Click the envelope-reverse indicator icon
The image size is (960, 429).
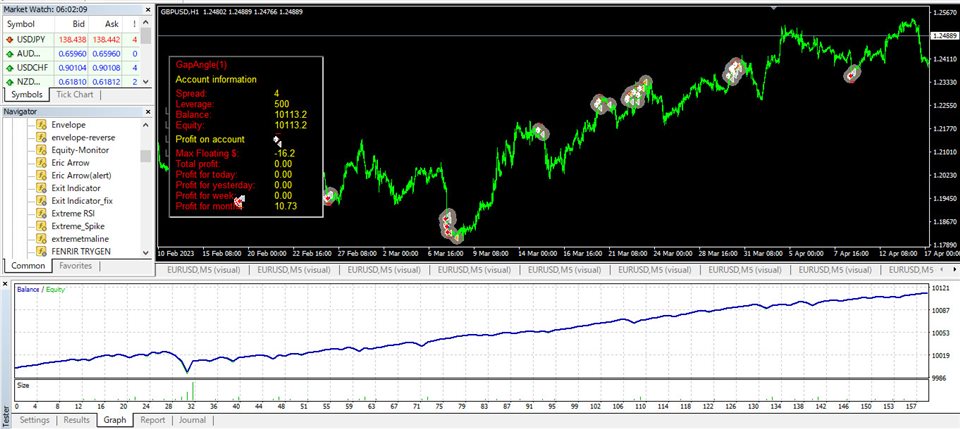pyautogui.click(x=42, y=138)
